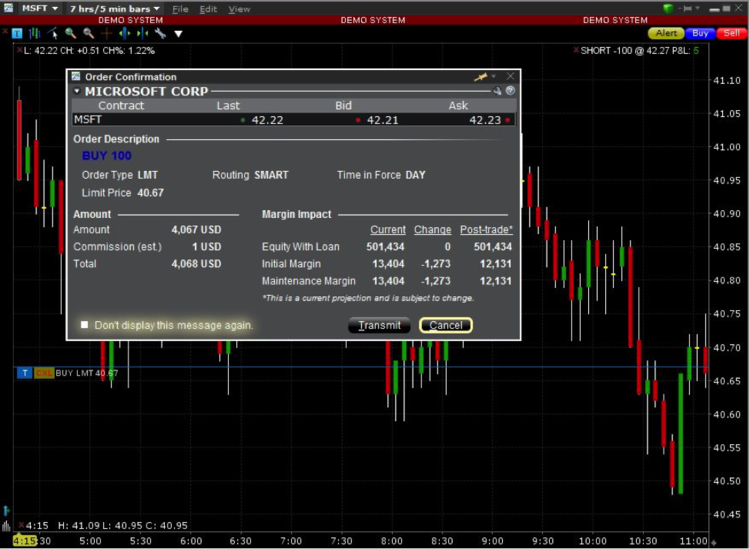Screen dimensions: 750x549
Task: Click the blue horizontal expand arrows icon
Action: tap(124, 33)
